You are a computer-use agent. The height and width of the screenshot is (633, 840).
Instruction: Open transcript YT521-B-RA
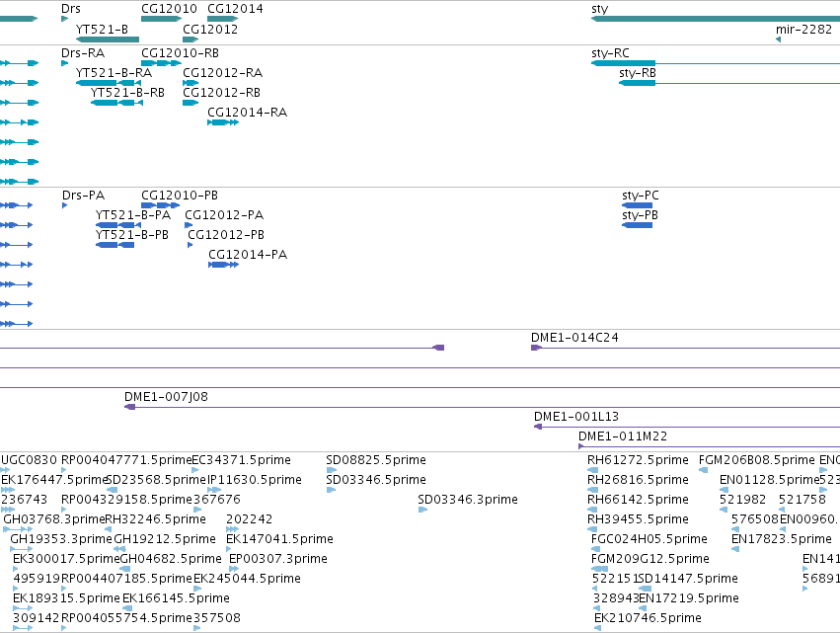109,83
